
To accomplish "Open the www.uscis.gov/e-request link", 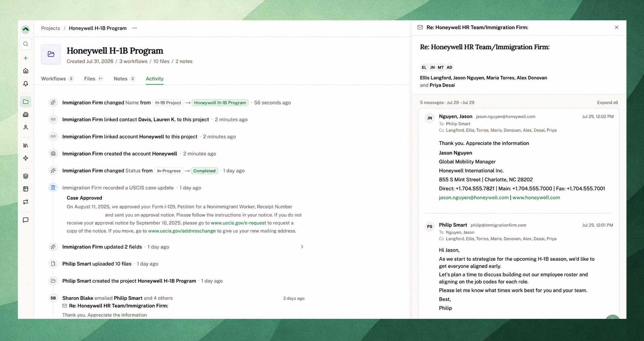I will pyautogui.click(x=238, y=223).
